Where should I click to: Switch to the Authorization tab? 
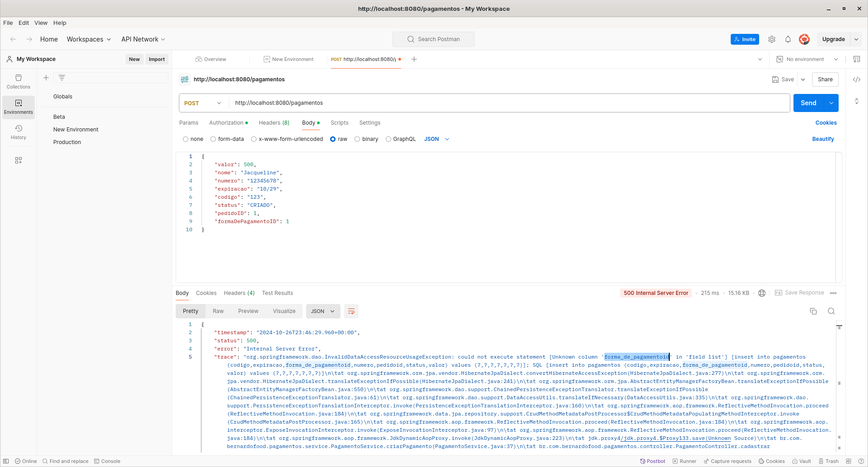pyautogui.click(x=229, y=123)
